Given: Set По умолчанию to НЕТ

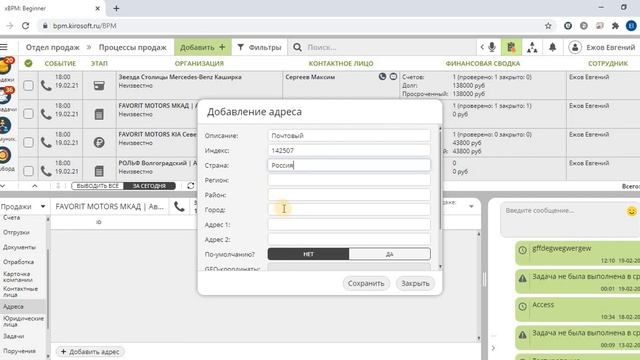Looking at the screenshot, I should click(308, 254).
